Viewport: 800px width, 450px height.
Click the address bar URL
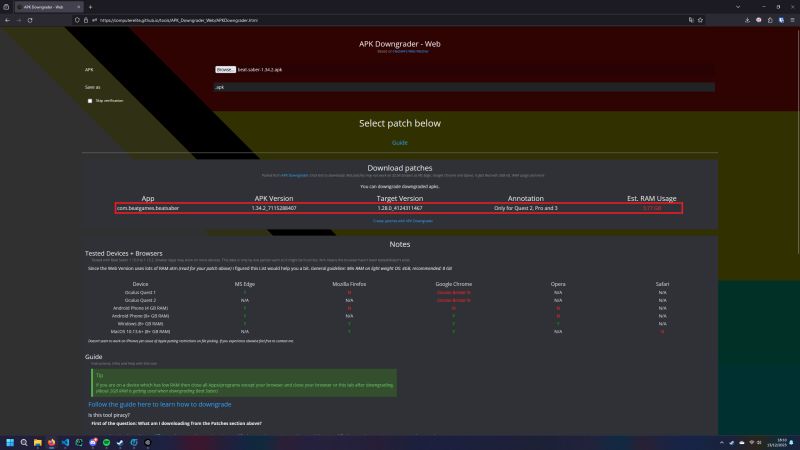(179, 20)
